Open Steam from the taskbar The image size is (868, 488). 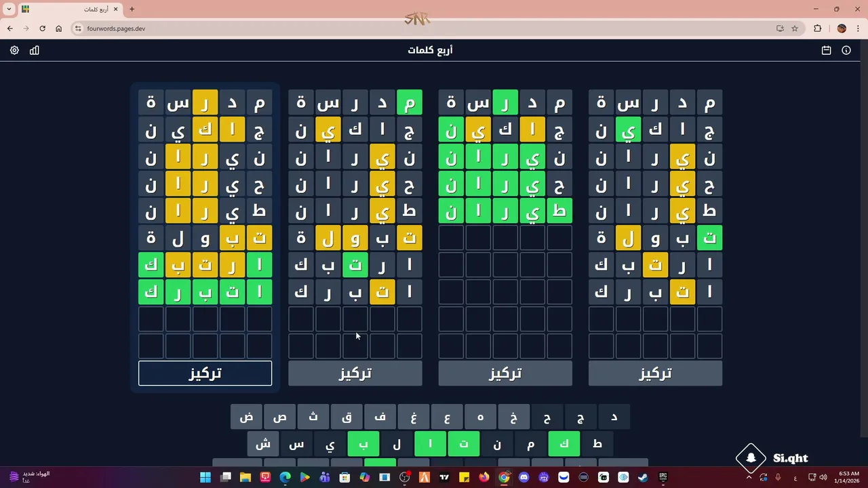(643, 477)
